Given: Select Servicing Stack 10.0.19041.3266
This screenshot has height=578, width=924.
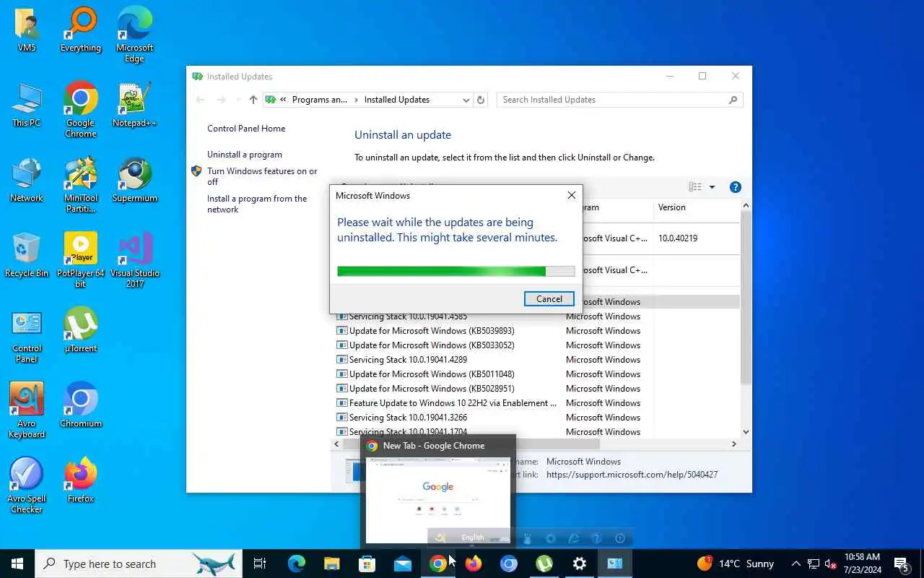Looking at the screenshot, I should coord(408,418).
